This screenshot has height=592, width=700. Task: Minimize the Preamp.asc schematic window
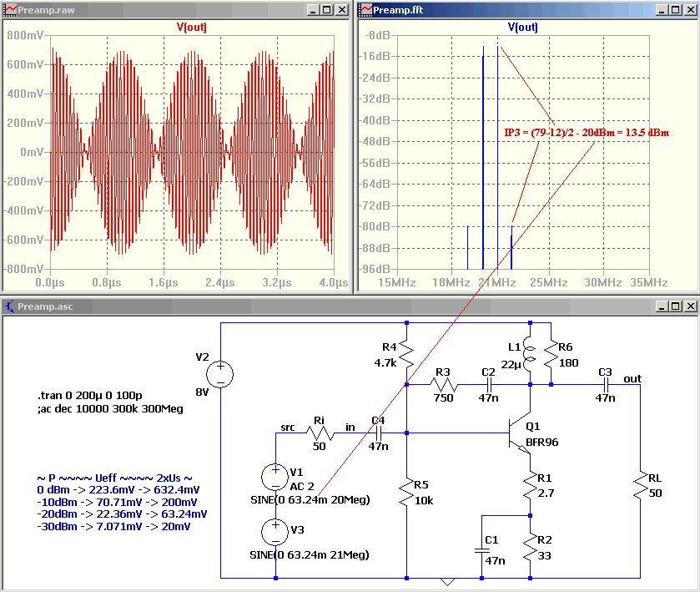(662, 306)
